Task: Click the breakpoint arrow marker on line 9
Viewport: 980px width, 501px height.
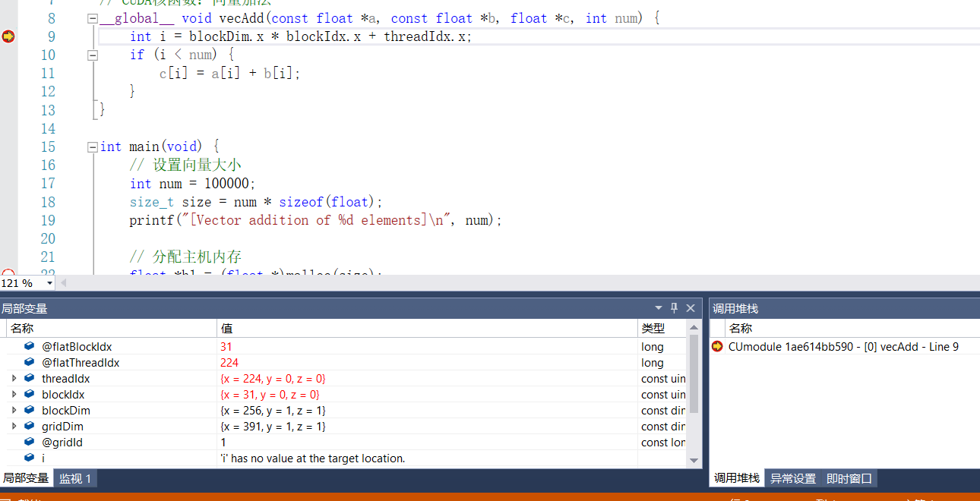Action: coord(8,36)
